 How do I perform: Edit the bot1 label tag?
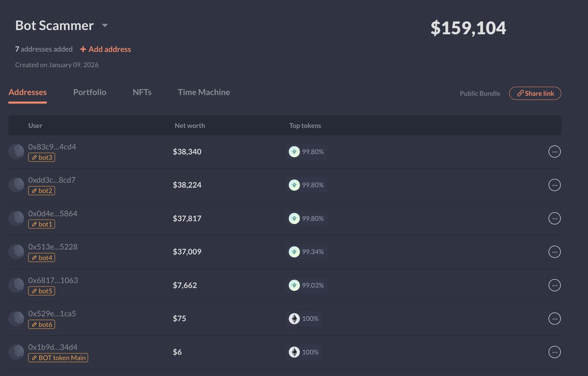42,224
